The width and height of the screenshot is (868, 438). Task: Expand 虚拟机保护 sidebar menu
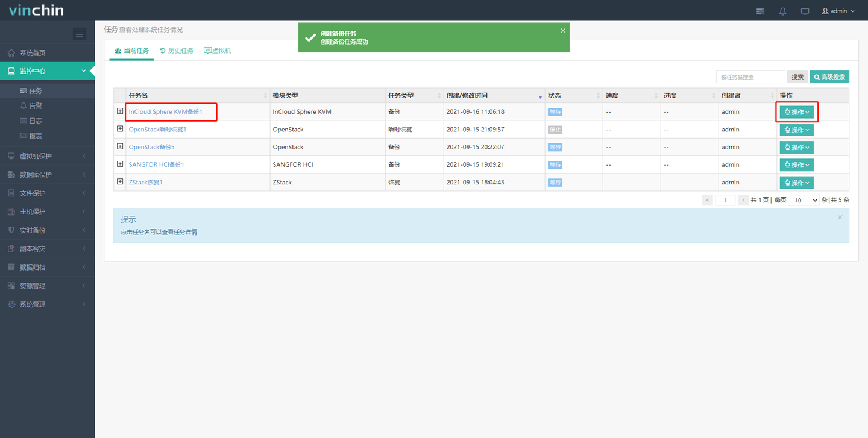click(x=47, y=156)
